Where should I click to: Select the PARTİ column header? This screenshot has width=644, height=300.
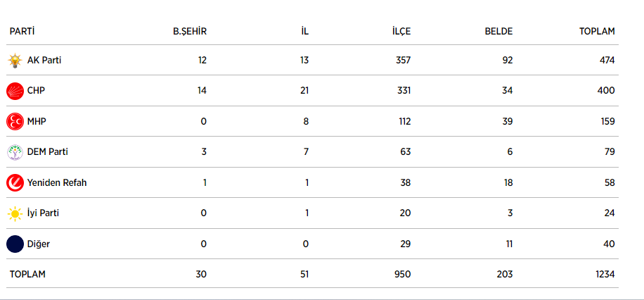pos(22,32)
